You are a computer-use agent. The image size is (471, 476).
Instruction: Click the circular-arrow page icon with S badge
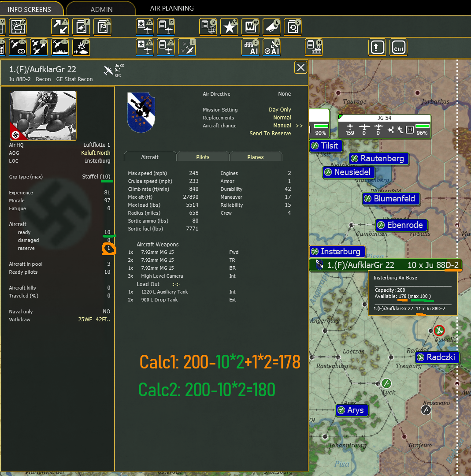click(x=293, y=27)
